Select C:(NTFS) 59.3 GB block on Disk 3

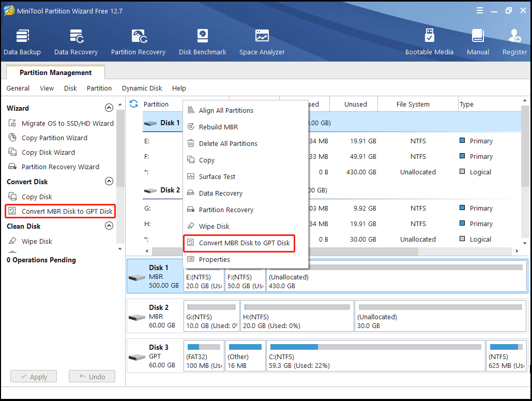375,356
